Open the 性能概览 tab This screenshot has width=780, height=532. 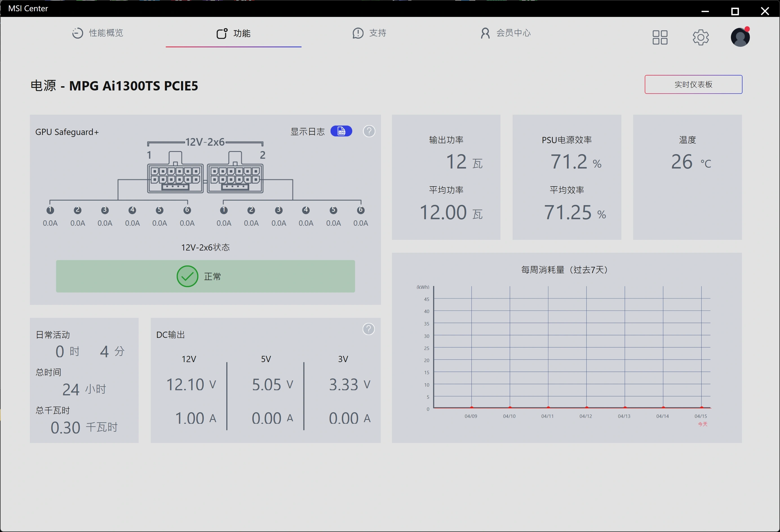98,33
